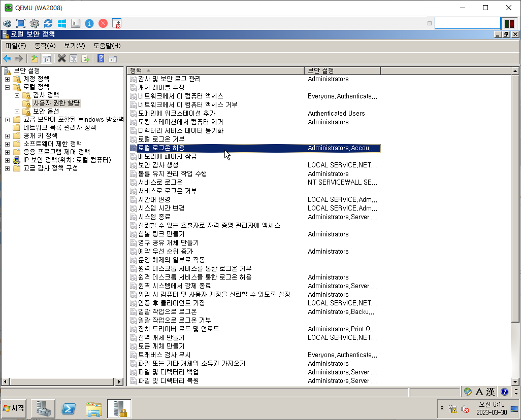Open the 파일(F) menu
This screenshot has height=420, width=521.
pyautogui.click(x=16, y=46)
